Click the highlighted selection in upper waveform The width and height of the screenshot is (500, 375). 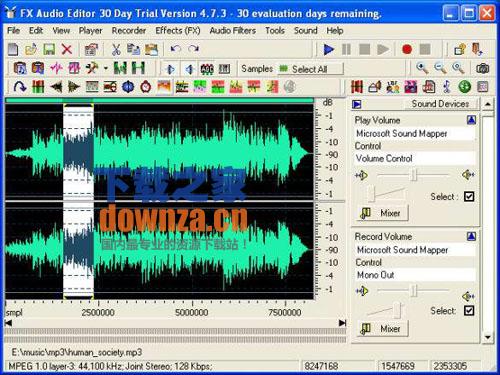[78, 152]
